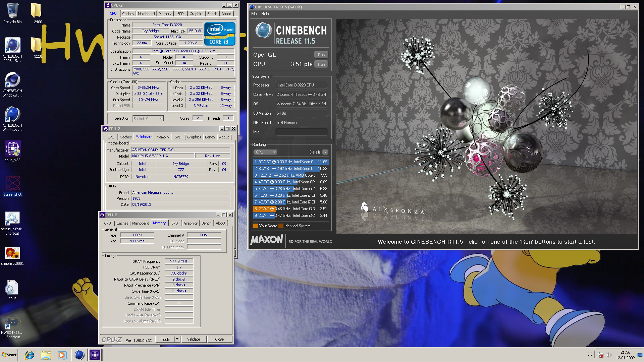The height and width of the screenshot is (362, 644).
Task: Click the Intel Core i3 logo in CPU-Z
Action: click(x=220, y=34)
